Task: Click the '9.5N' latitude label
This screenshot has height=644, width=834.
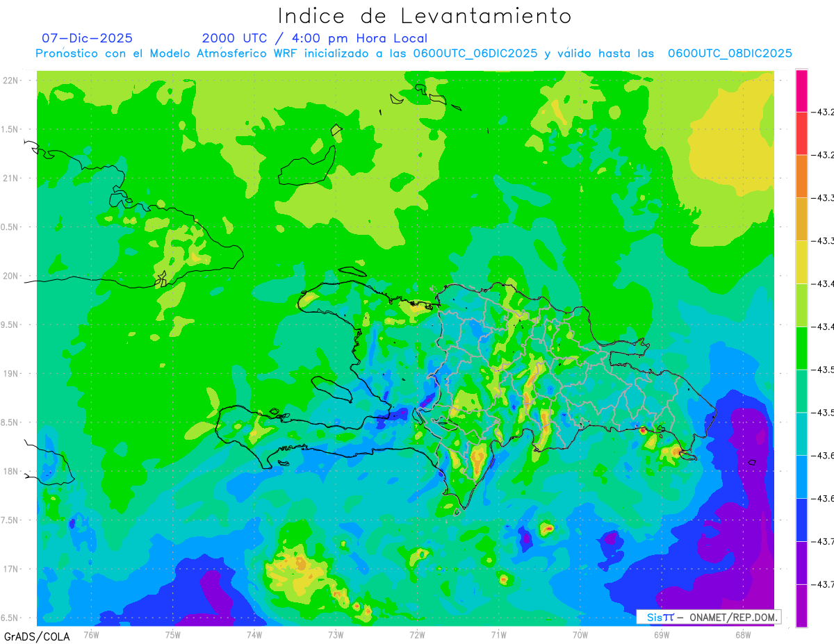Action: (10, 324)
